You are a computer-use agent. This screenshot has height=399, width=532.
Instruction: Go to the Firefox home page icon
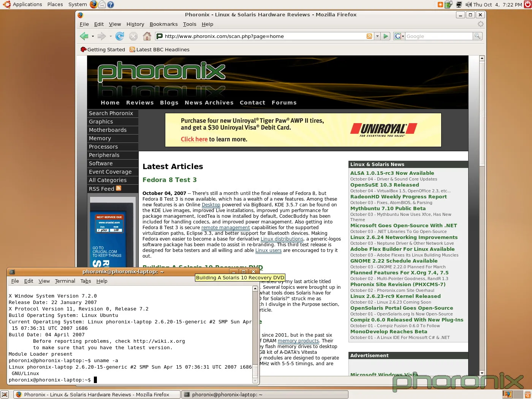point(147,36)
